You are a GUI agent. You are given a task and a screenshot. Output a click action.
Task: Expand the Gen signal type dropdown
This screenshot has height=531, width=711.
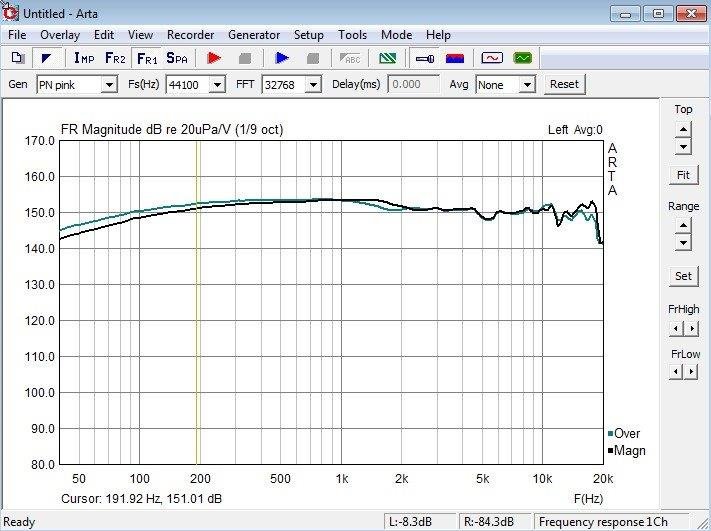pos(109,85)
